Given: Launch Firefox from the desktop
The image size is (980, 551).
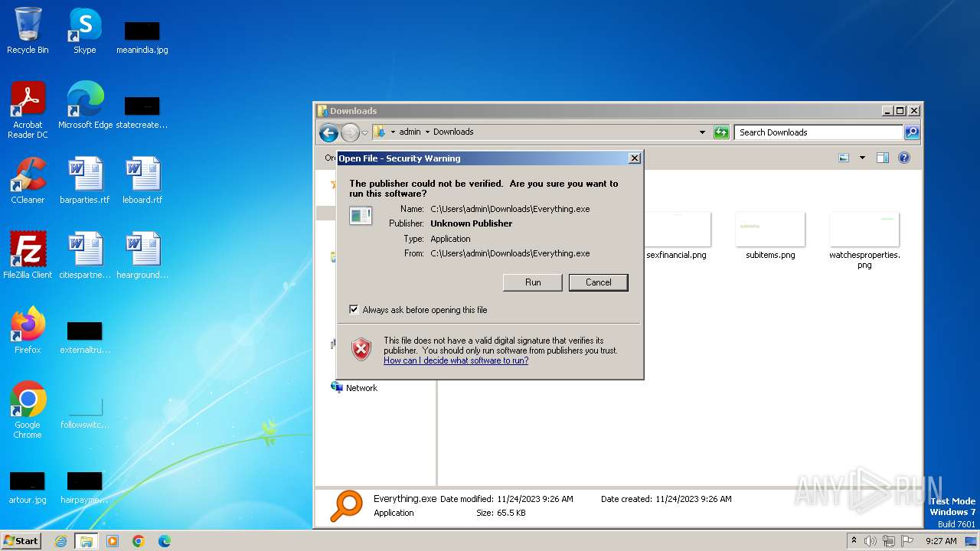Looking at the screenshot, I should 28,330.
